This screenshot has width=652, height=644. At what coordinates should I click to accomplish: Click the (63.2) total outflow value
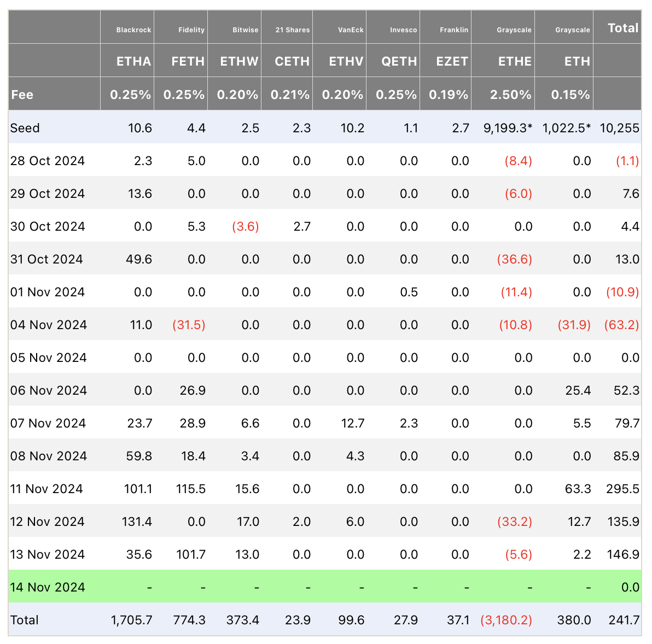click(622, 325)
